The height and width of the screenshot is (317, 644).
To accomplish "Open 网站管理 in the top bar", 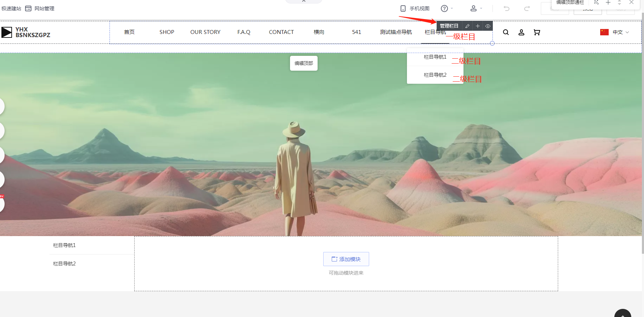I will (x=40, y=8).
